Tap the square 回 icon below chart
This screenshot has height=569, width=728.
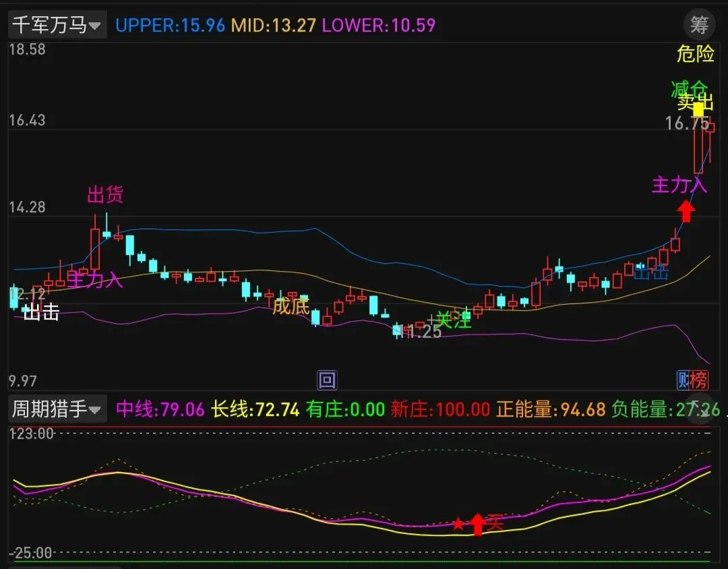(x=327, y=380)
